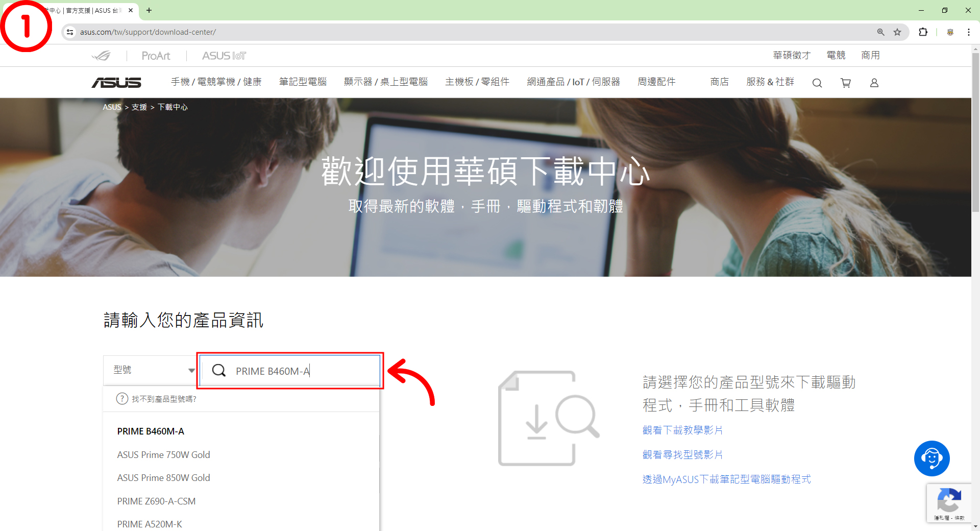Click the model search input field
This screenshot has height=531, width=980.
[x=290, y=371]
